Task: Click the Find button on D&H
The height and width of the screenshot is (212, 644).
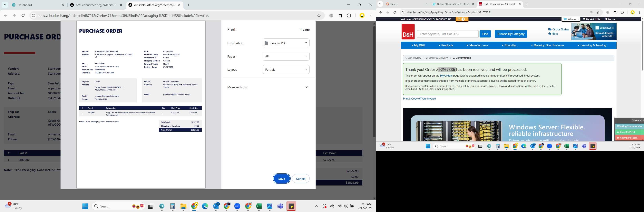Action: [485, 34]
